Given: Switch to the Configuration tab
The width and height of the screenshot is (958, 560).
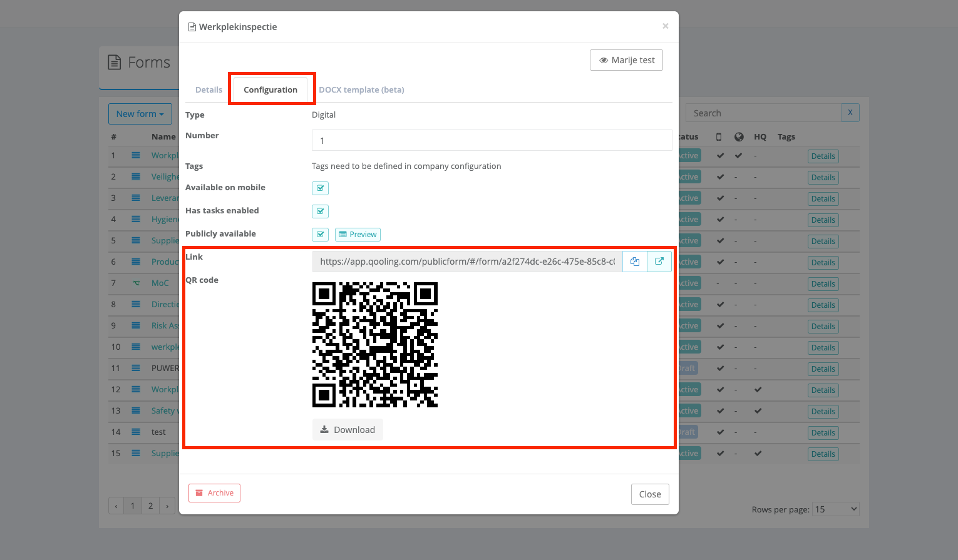Looking at the screenshot, I should 270,89.
